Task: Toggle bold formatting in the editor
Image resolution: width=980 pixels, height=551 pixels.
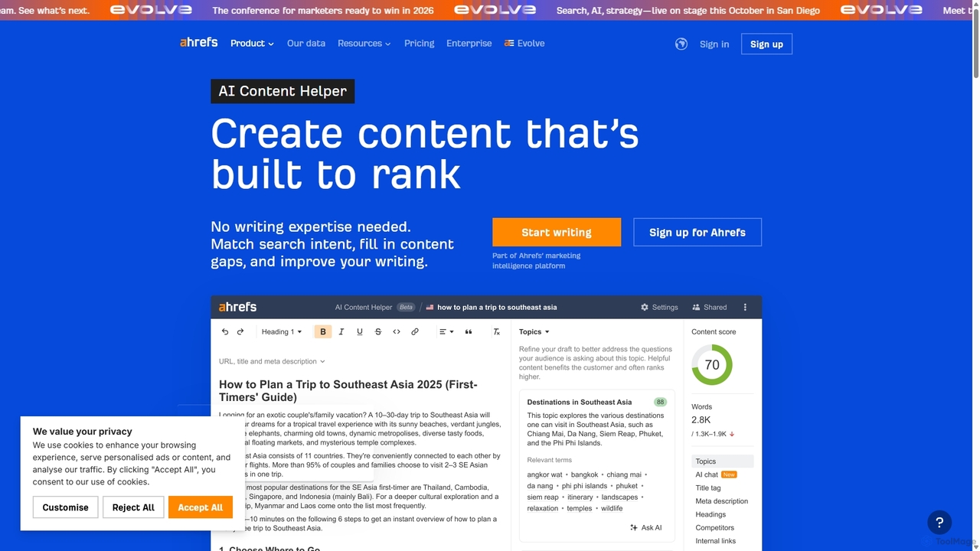Action: tap(323, 331)
